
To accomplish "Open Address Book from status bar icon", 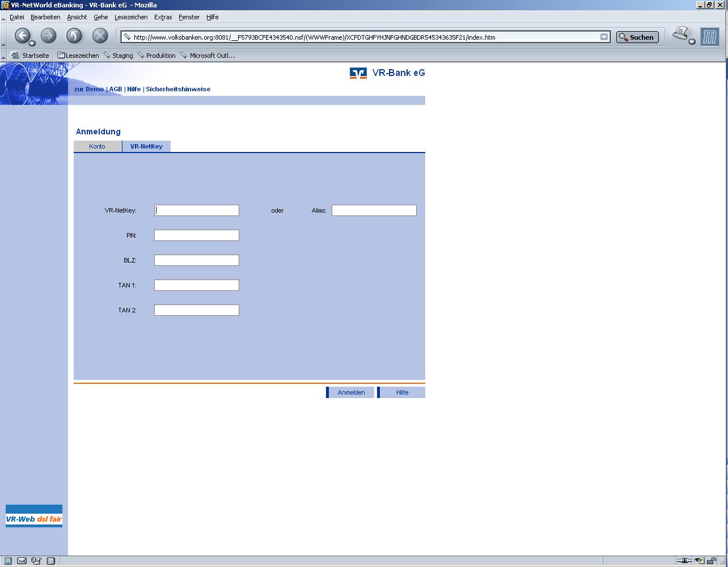I will point(51,561).
